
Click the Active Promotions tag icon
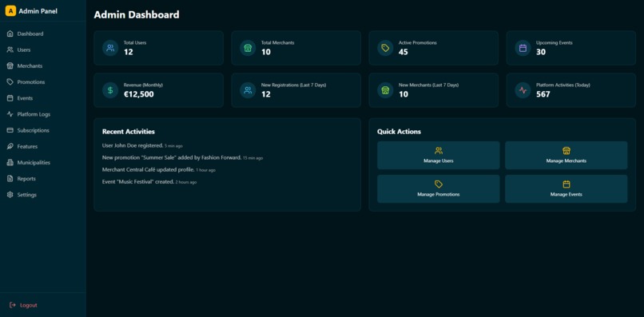(385, 48)
